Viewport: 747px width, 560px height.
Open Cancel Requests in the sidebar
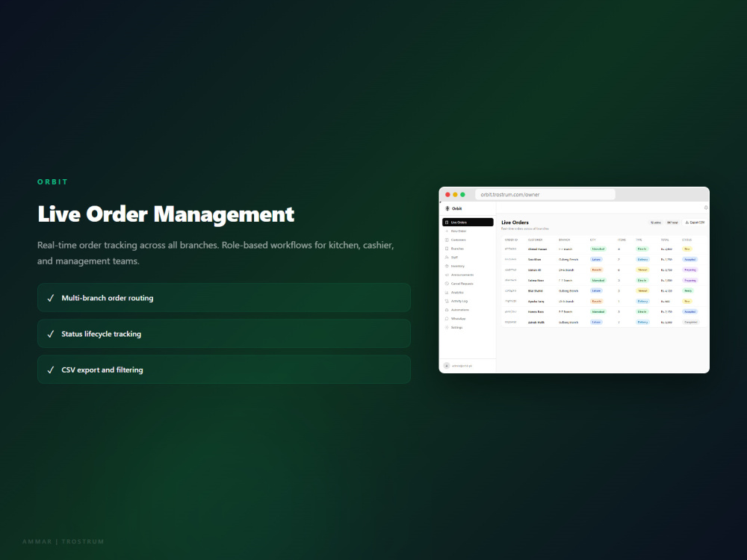(459, 284)
